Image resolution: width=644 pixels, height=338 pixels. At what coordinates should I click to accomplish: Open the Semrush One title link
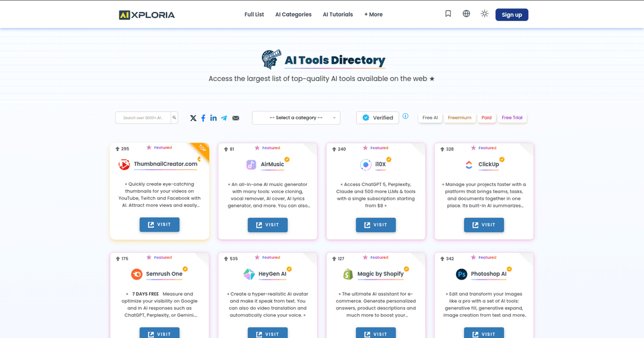(165, 274)
